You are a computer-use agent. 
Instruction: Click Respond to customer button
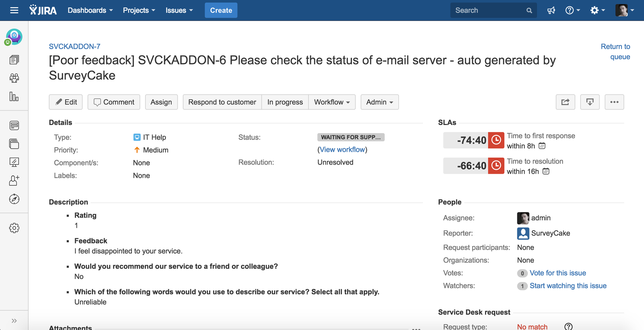tap(222, 102)
